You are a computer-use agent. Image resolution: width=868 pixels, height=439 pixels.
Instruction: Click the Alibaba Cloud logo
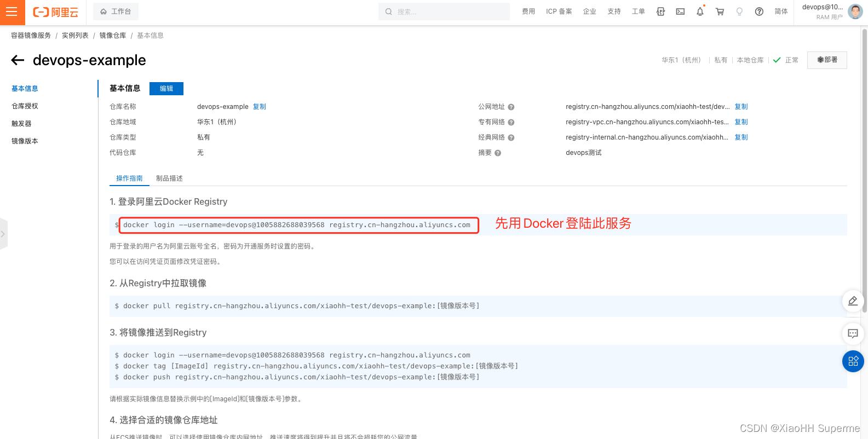(x=56, y=12)
